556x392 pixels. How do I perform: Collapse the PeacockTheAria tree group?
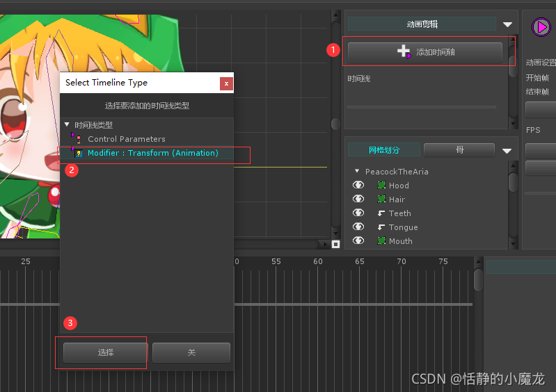357,171
